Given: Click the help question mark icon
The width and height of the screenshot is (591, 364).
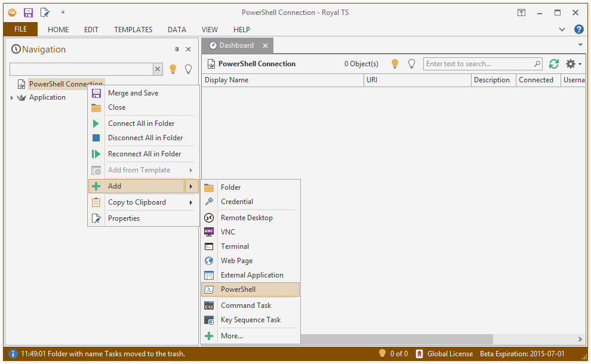Looking at the screenshot, I should (x=578, y=29).
